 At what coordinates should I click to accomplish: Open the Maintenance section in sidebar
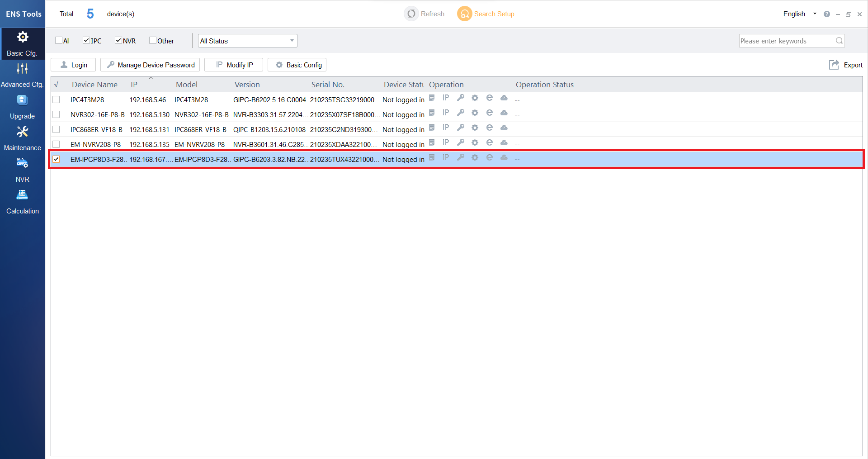coord(22,138)
